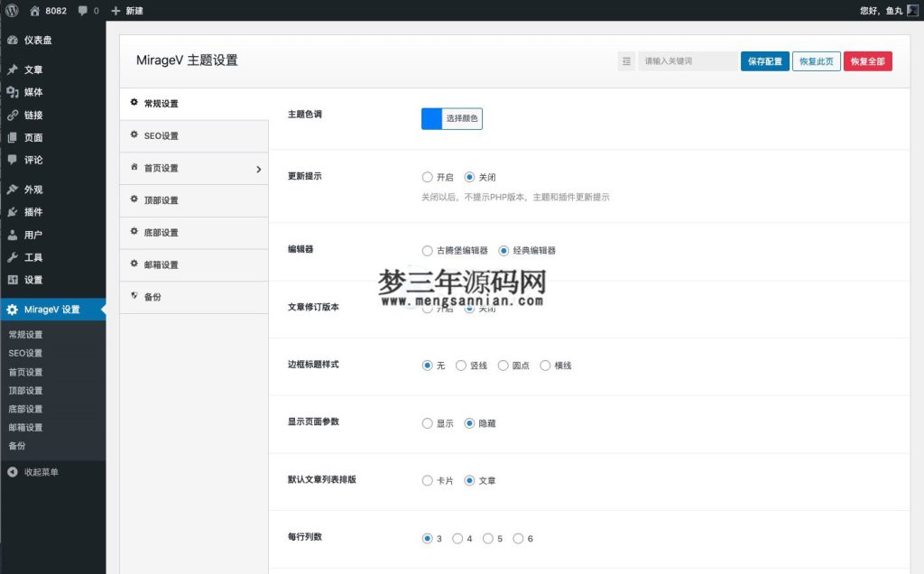
Task: Click the 插件 (Plugins) sidebar icon
Action: pos(13,211)
